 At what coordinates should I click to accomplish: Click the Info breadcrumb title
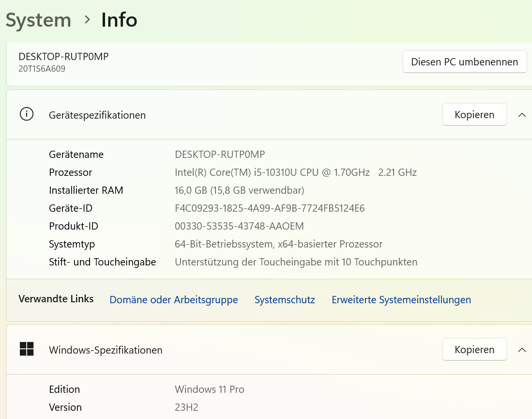click(119, 20)
